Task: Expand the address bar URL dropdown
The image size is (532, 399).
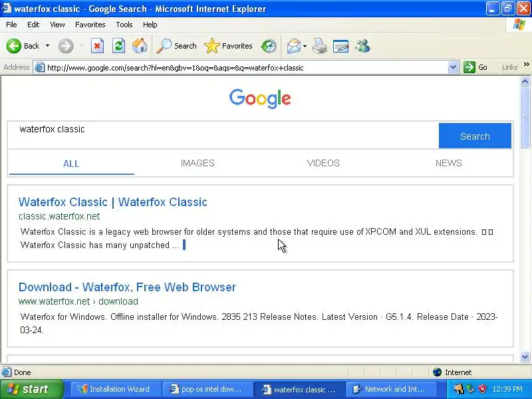Action: 453,67
